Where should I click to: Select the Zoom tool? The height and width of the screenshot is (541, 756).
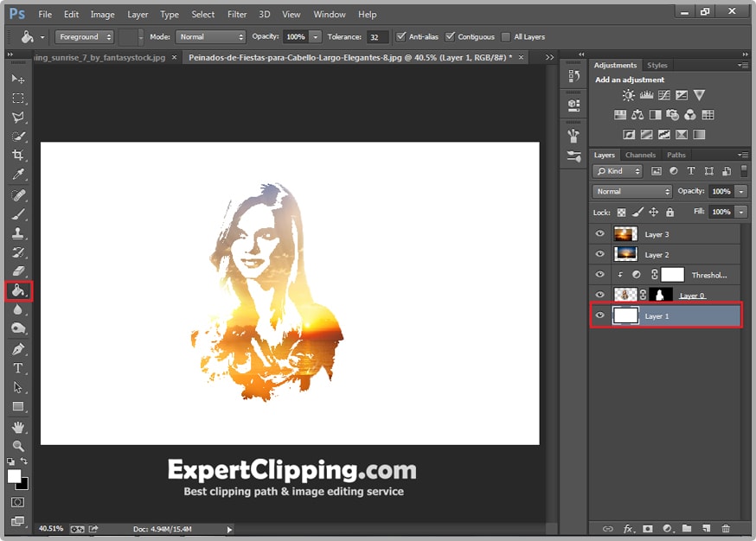(18, 446)
